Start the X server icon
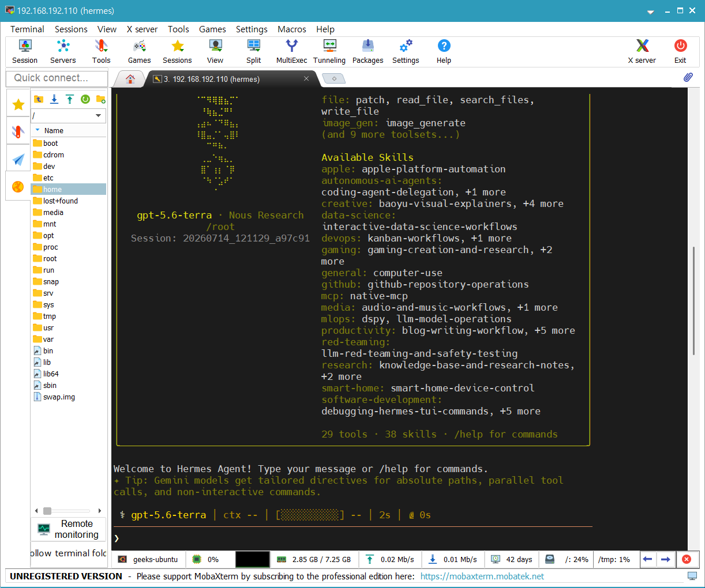The height and width of the screenshot is (588, 705). click(x=642, y=51)
